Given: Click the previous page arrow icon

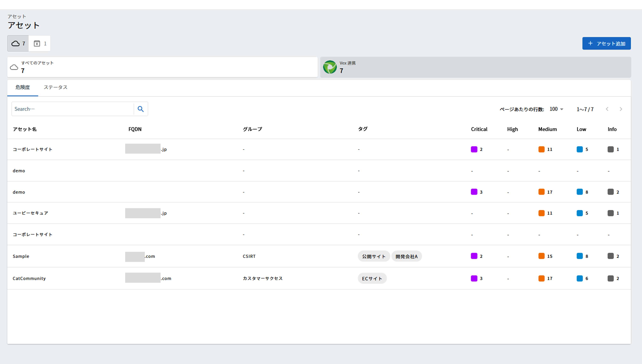Looking at the screenshot, I should point(607,109).
